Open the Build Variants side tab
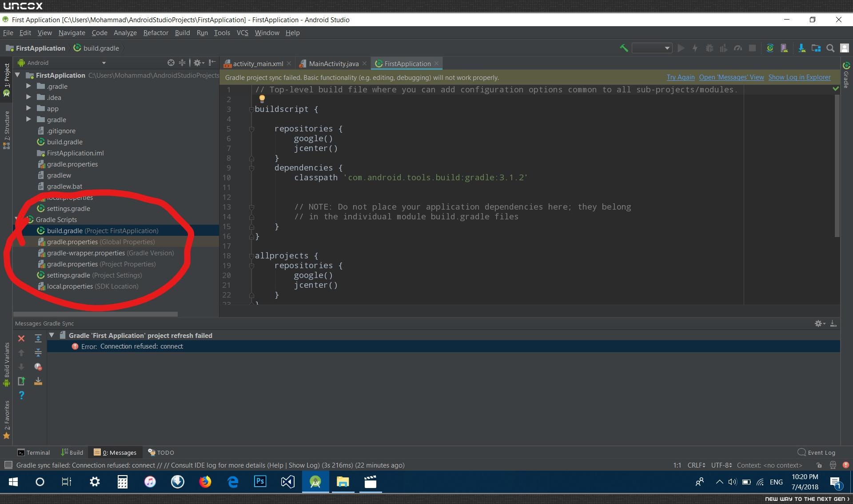The height and width of the screenshot is (504, 853). pyautogui.click(x=6, y=364)
